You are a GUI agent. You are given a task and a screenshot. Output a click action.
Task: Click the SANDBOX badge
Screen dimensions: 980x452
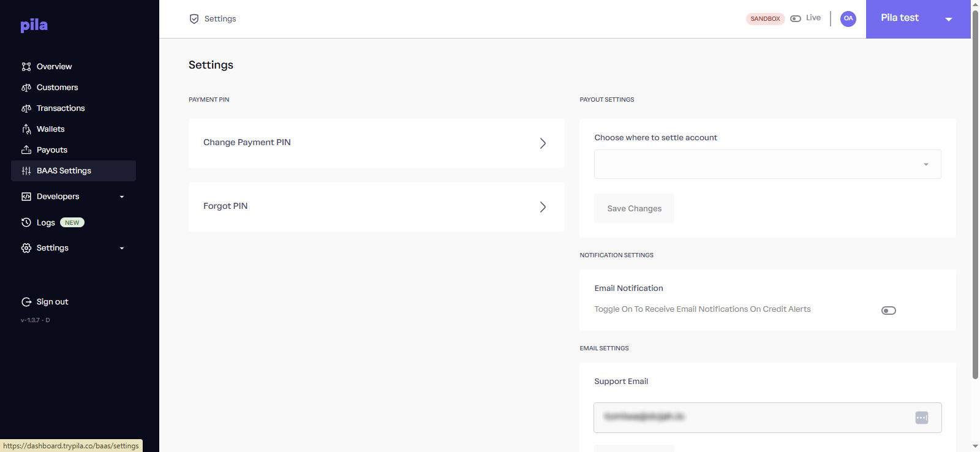(x=766, y=19)
